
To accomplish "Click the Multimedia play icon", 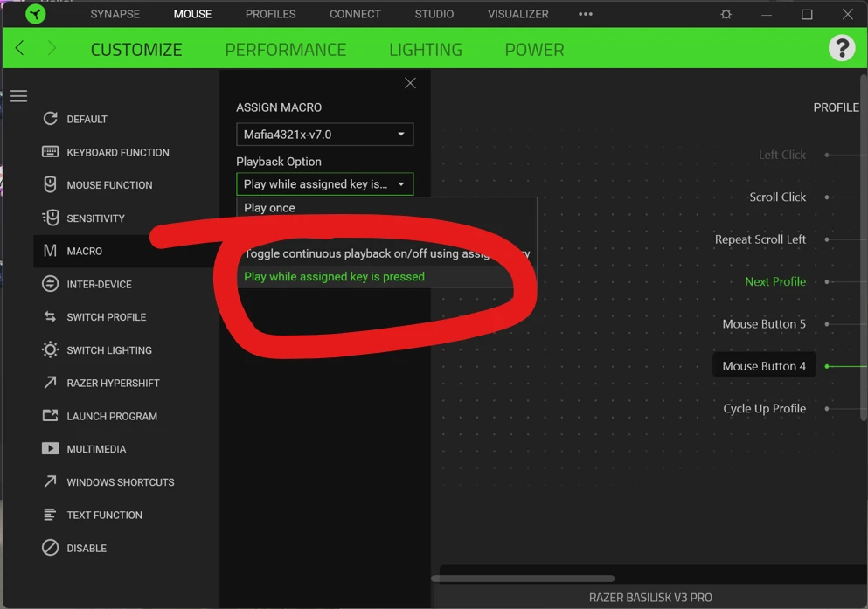I will [51, 448].
